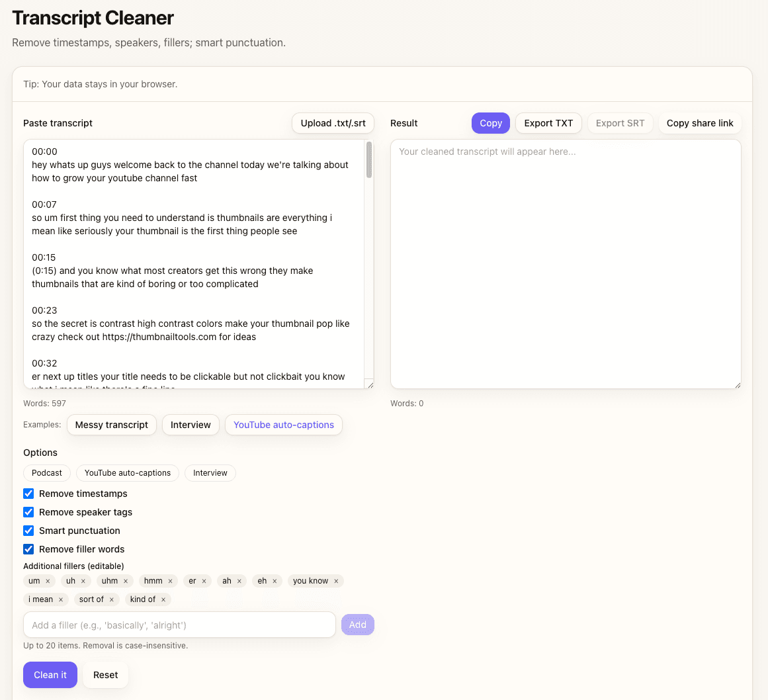The image size is (768, 700).
Task: Select the Interview options preset
Action: point(210,472)
